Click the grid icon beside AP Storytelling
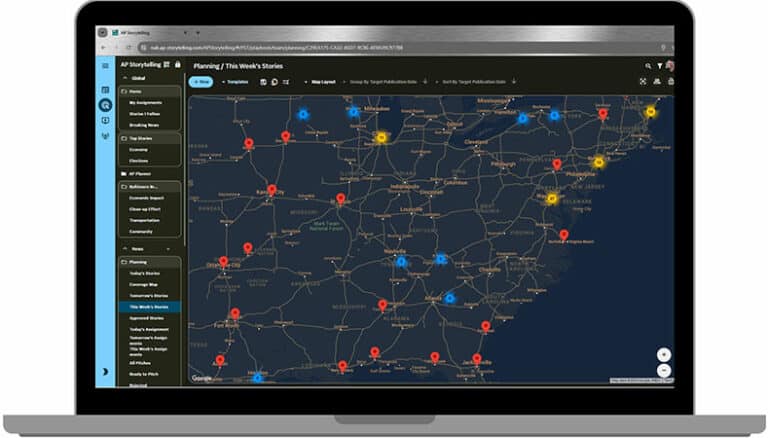The height and width of the screenshot is (438, 768). coord(167,65)
